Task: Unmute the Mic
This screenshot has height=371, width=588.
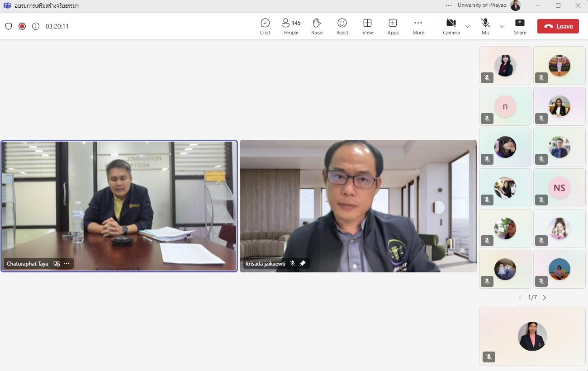Action: pos(485,26)
